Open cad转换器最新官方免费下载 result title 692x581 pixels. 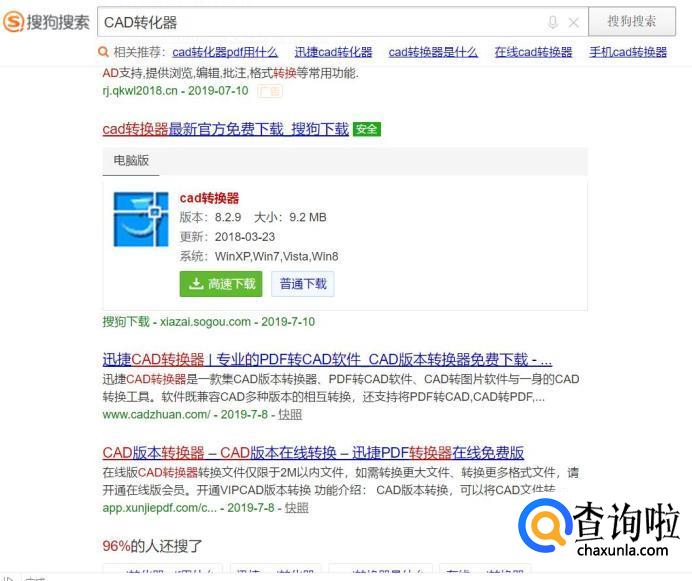click(226, 129)
